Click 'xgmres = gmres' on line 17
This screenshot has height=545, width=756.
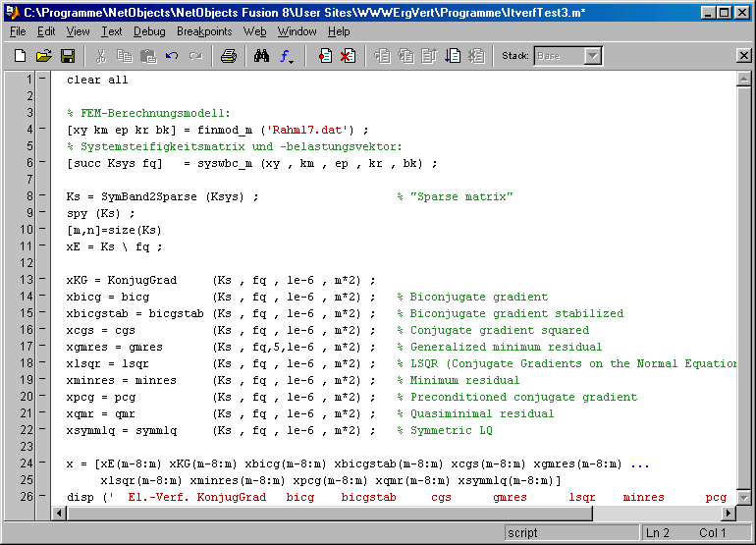pyautogui.click(x=115, y=347)
